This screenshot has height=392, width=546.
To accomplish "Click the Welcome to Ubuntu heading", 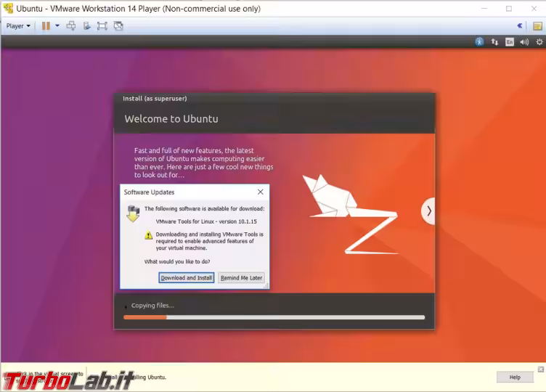I will point(171,119).
